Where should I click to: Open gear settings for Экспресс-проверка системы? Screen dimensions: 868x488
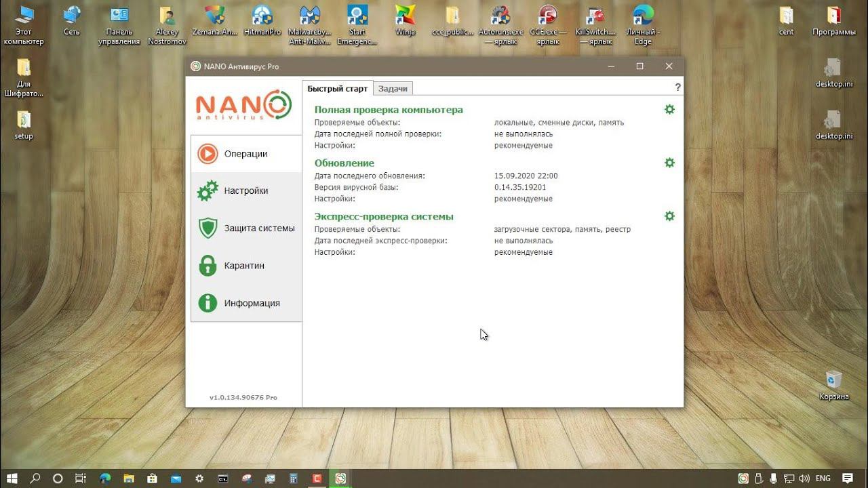coord(669,216)
